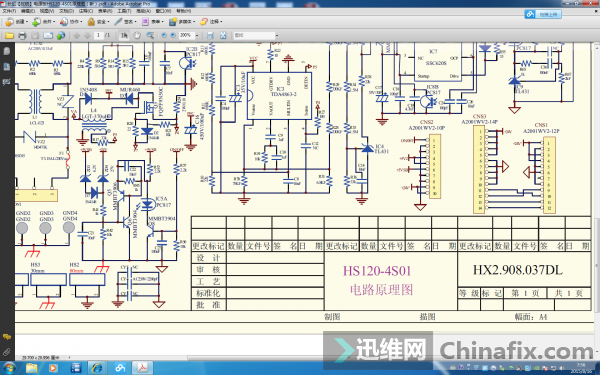Open the zoom level dropdown arrow
The width and height of the screenshot is (600, 375).
tap(197, 36)
